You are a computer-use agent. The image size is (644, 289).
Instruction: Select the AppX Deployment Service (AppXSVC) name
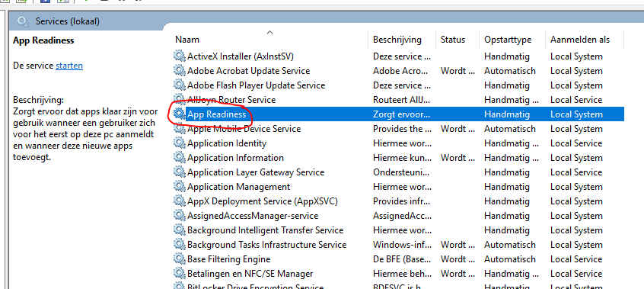point(263,201)
